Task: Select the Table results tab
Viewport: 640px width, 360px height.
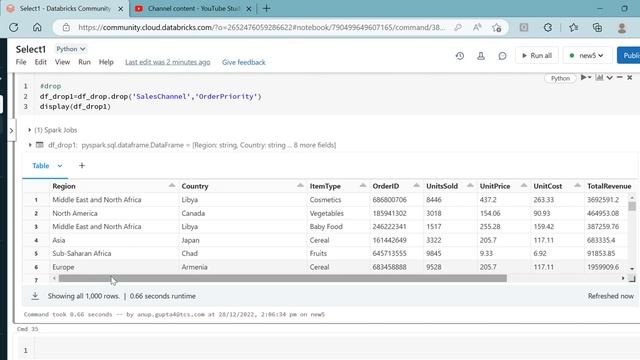Action: [40, 166]
